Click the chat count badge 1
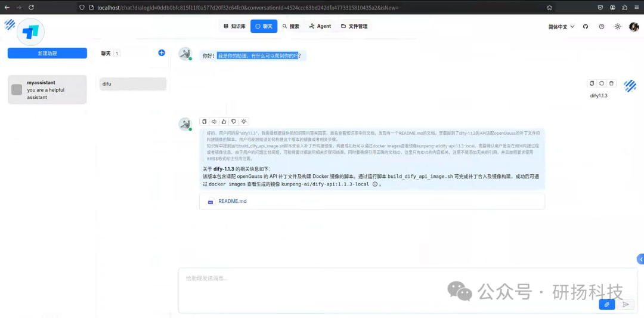The height and width of the screenshot is (318, 644). pos(117,54)
